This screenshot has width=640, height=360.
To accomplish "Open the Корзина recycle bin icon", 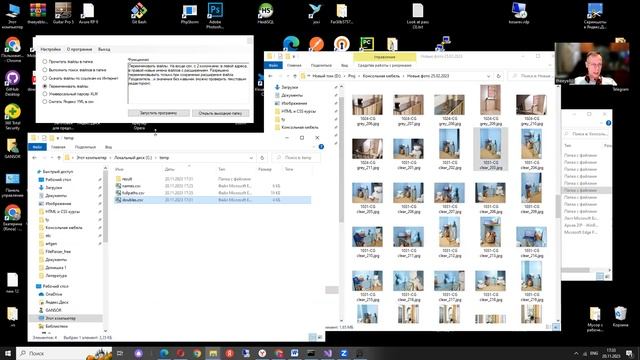I will (620, 317).
